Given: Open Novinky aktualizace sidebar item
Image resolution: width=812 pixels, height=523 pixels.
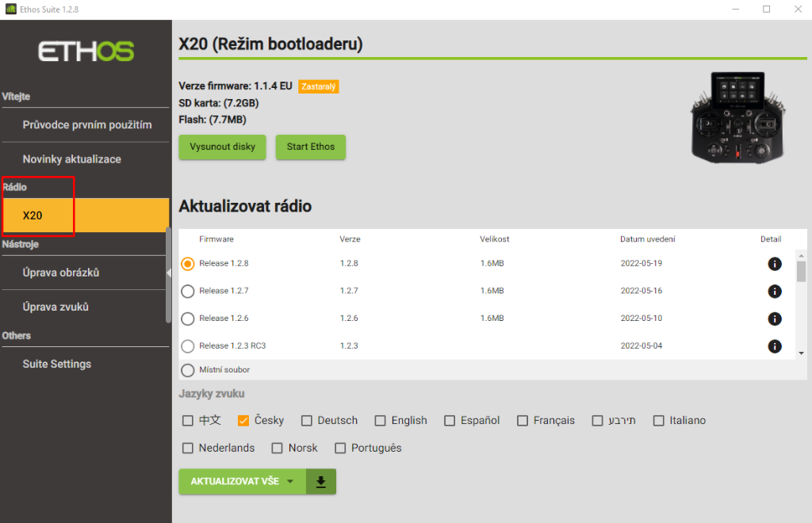Looking at the screenshot, I should pos(72,159).
